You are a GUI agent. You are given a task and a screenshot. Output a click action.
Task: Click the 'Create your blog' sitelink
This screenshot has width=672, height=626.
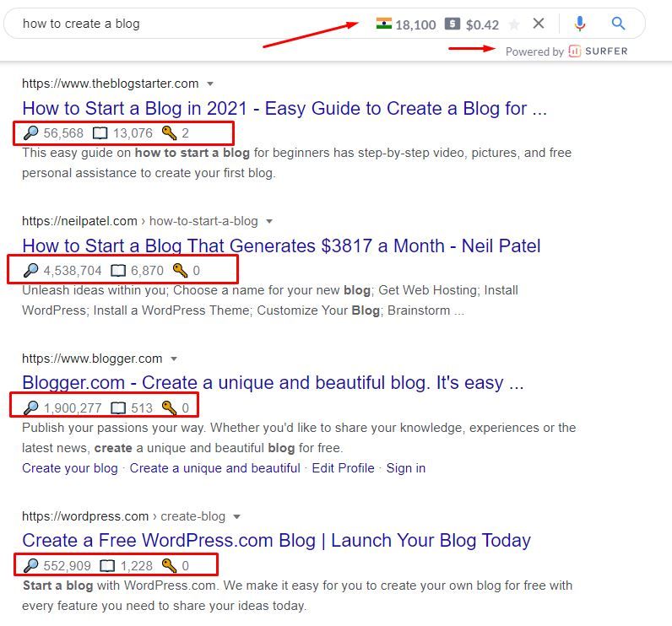[70, 468]
